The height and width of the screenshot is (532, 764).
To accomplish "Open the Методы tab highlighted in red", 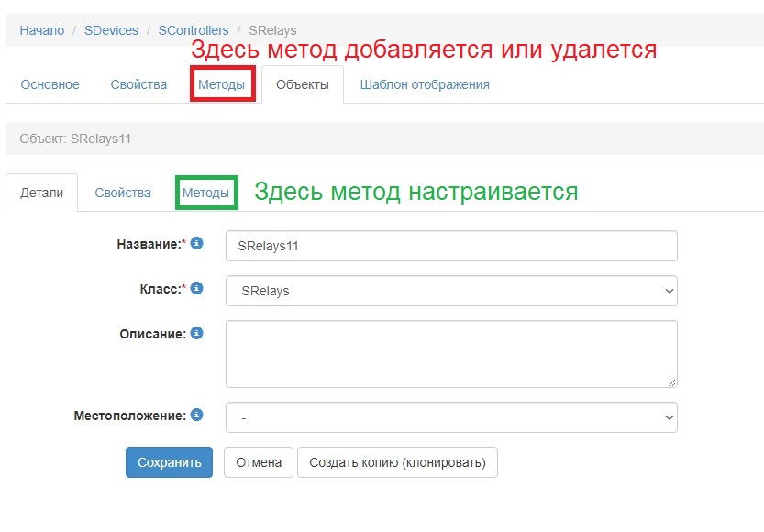I will point(221,83).
